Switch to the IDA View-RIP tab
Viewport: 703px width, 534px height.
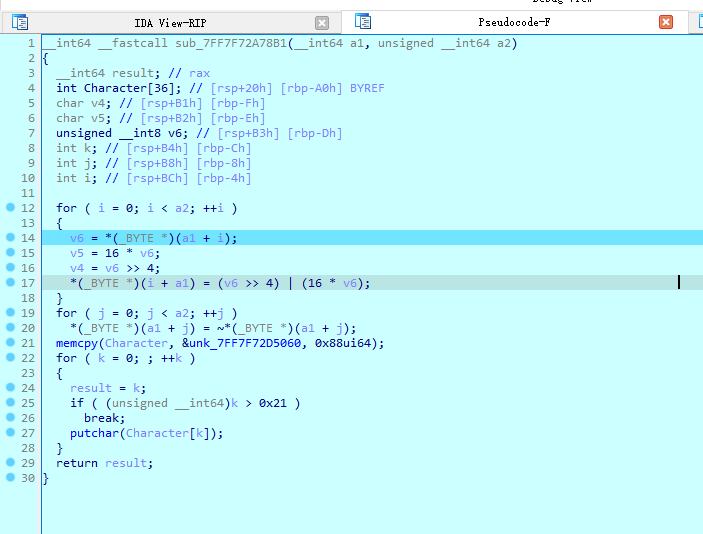(170, 22)
